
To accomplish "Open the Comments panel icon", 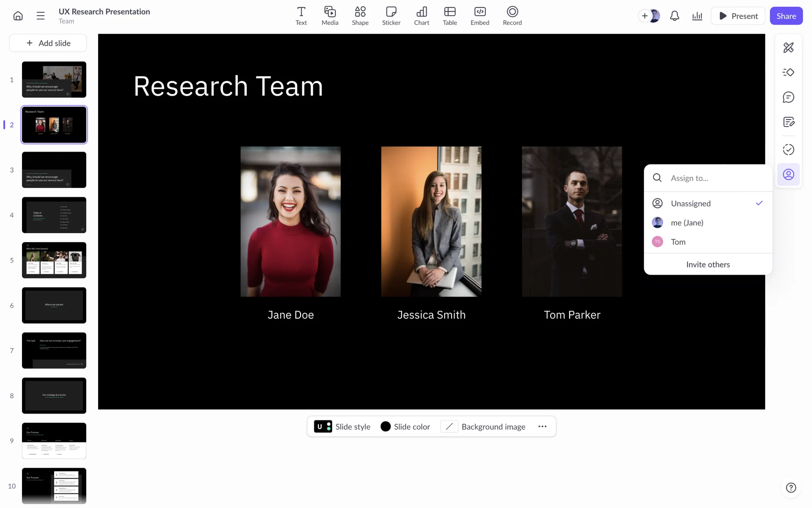I will point(788,97).
